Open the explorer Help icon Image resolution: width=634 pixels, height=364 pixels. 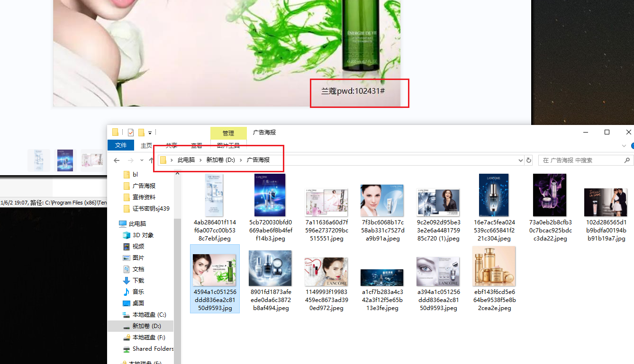pos(632,146)
